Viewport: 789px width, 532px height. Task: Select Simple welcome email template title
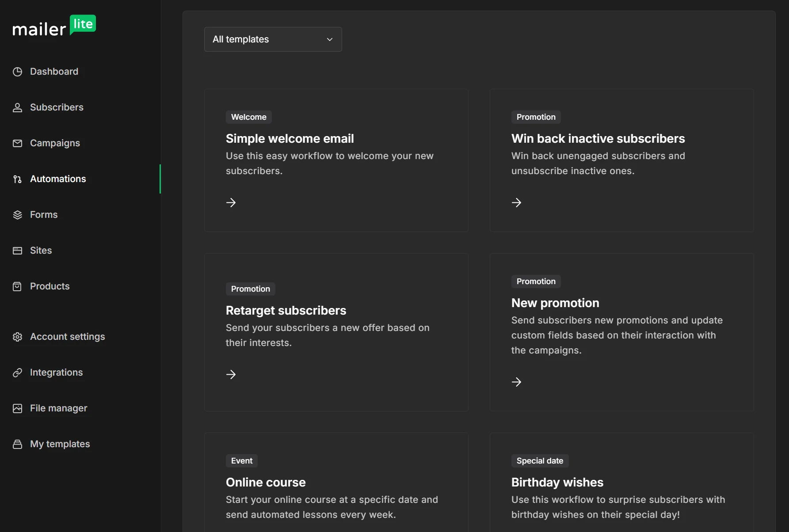click(290, 139)
